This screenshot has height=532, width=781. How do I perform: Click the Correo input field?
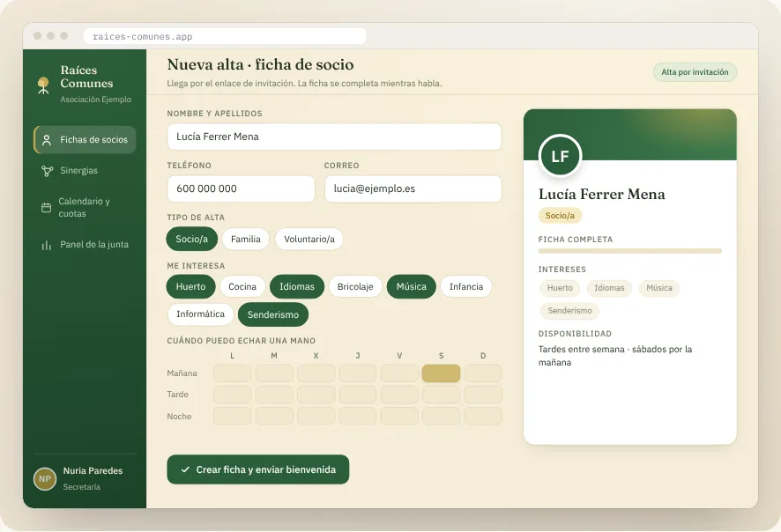click(x=413, y=188)
